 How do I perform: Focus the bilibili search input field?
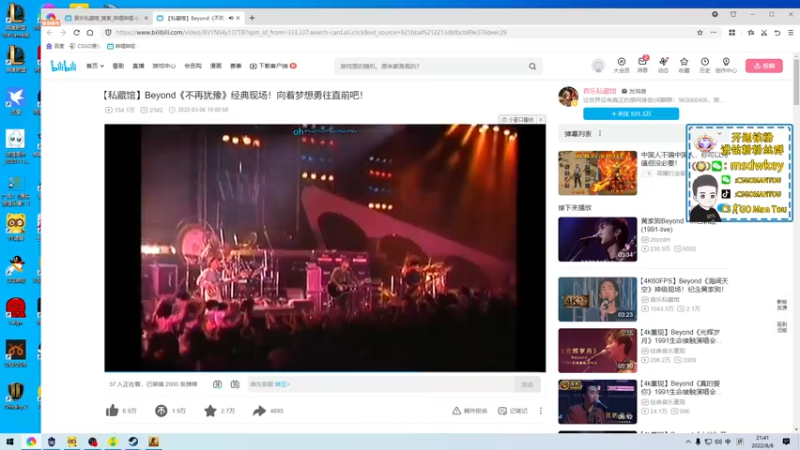431,66
